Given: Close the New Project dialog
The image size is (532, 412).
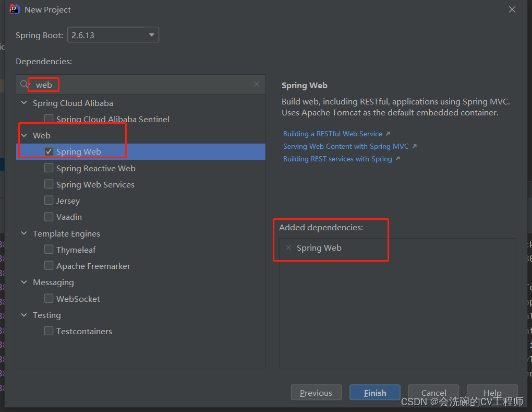Looking at the screenshot, I should click(x=512, y=9).
